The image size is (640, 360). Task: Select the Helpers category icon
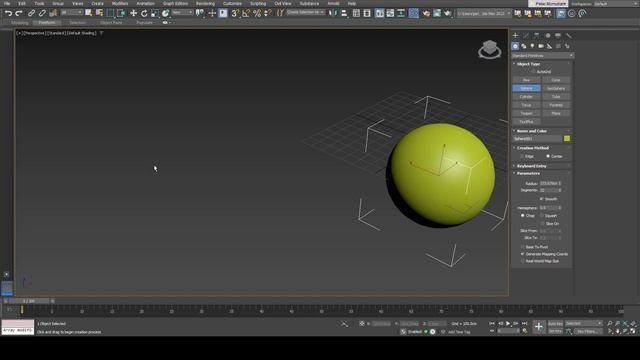click(x=549, y=46)
